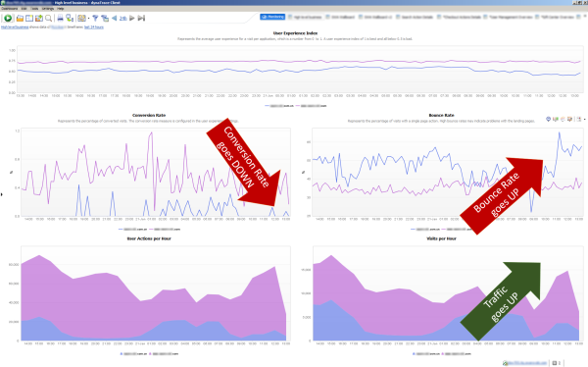588x367 pixels.
Task: Click the High level business link below toolbar
Action: point(15,27)
